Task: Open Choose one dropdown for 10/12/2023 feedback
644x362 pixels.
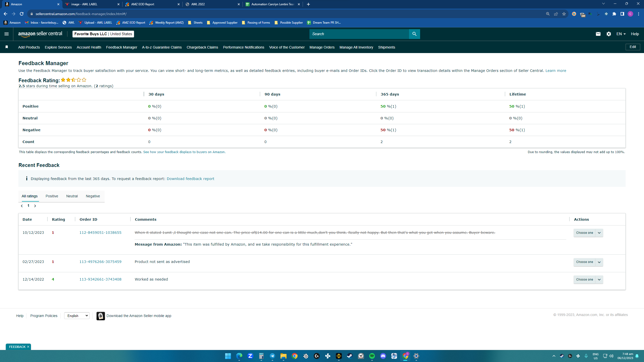Action: point(588,233)
